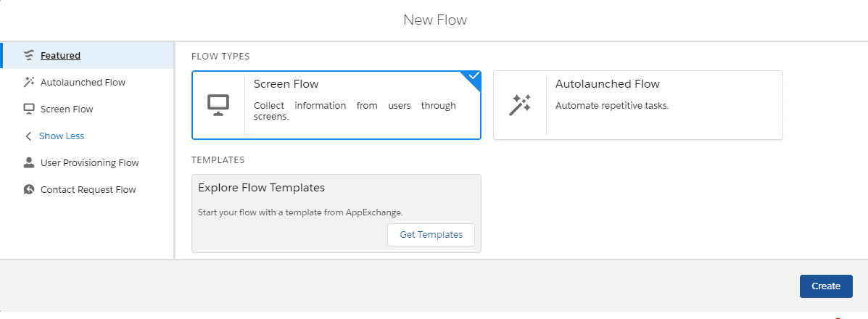The height and width of the screenshot is (319, 868).
Task: Select the Featured sidebar tab
Action: [x=88, y=55]
